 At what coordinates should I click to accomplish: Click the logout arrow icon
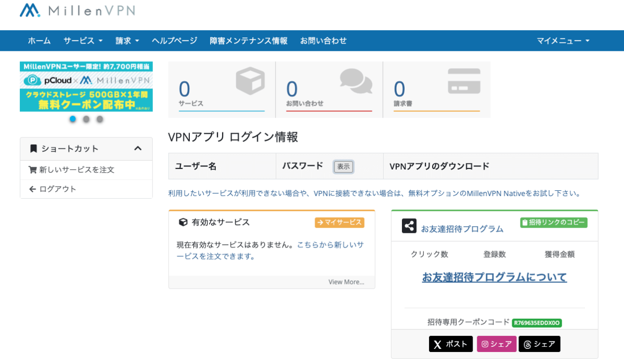[33, 189]
